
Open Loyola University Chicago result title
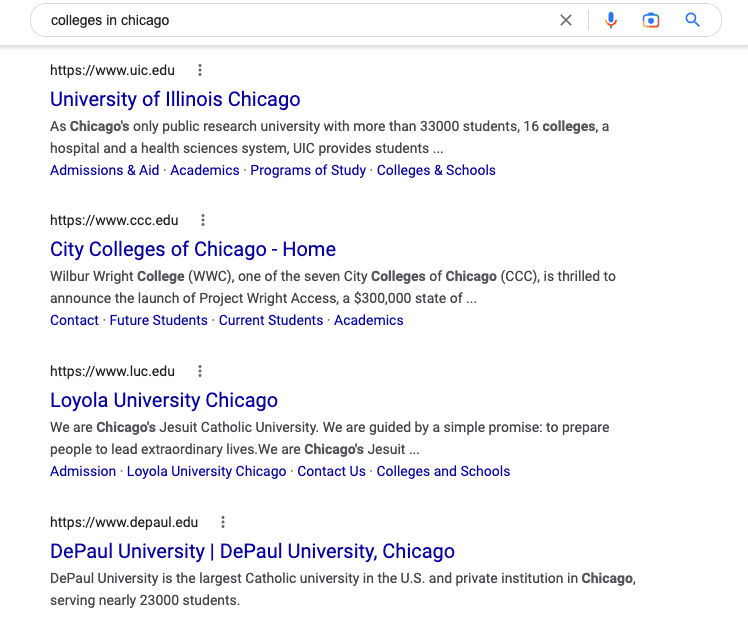point(164,400)
